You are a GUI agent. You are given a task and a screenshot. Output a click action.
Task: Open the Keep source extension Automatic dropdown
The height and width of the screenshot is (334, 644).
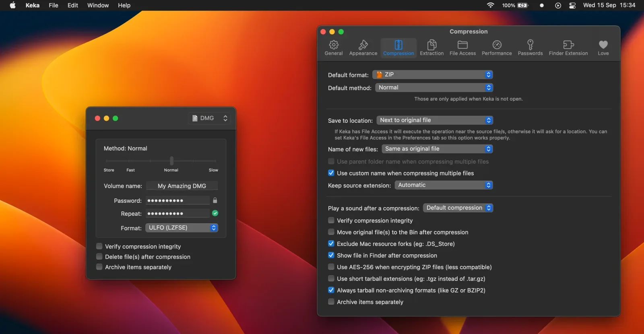pyautogui.click(x=444, y=185)
